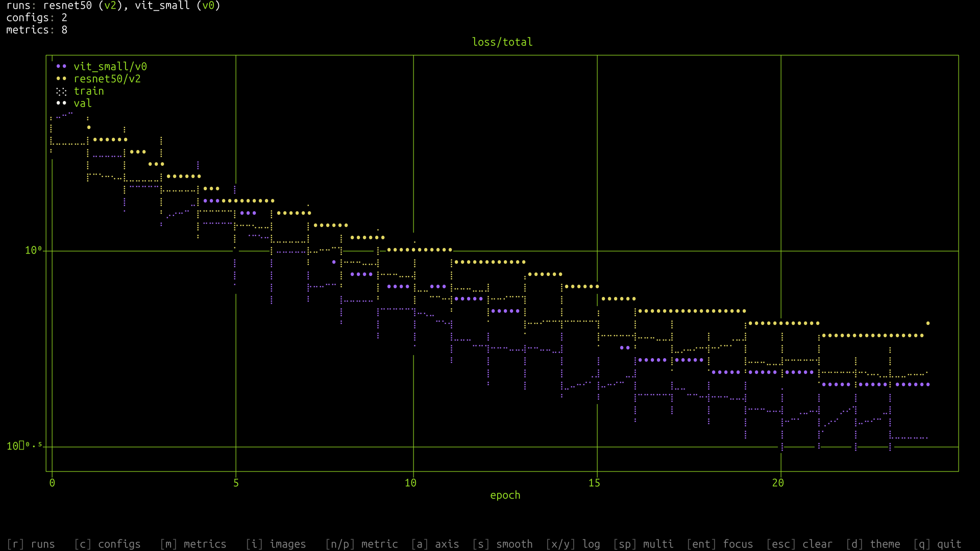Click x-axis tick label 10
This screenshot has height=551, width=980.
pyautogui.click(x=410, y=483)
